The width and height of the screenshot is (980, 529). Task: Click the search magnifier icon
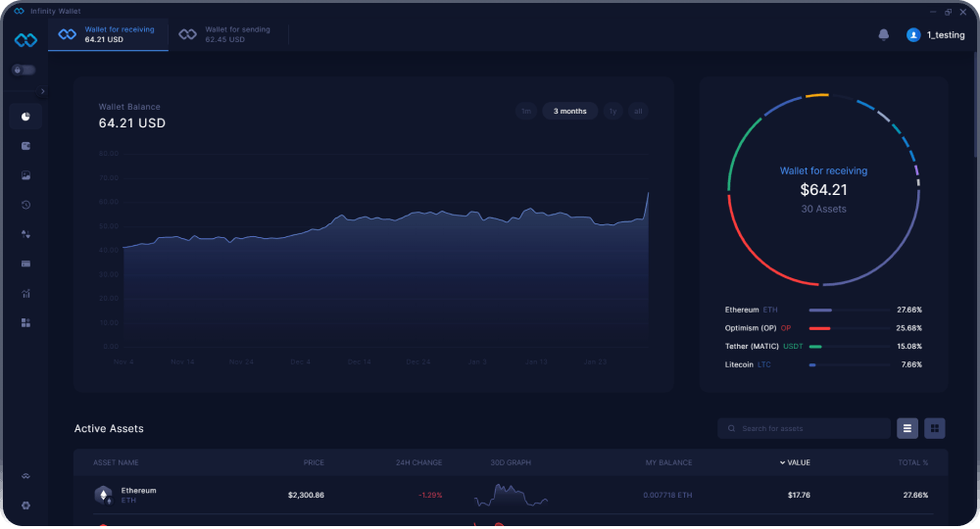point(731,428)
